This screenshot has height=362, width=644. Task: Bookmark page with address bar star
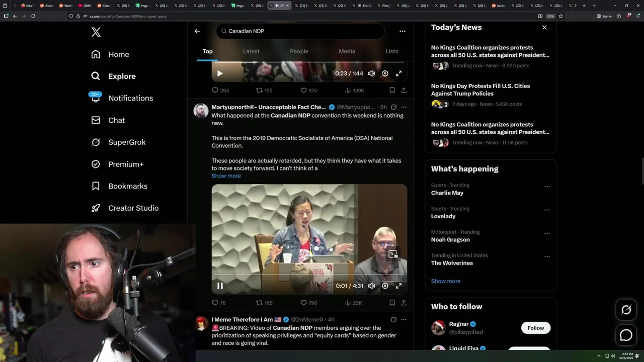pyautogui.click(x=560, y=16)
